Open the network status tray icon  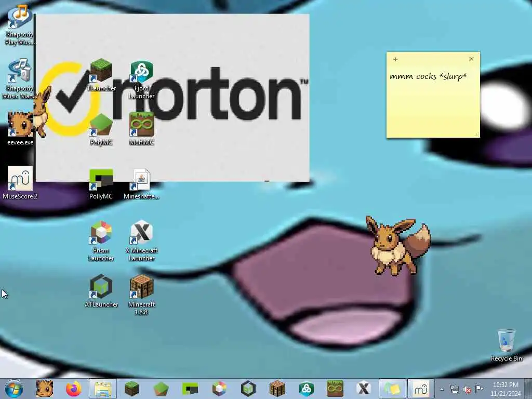[x=454, y=390]
